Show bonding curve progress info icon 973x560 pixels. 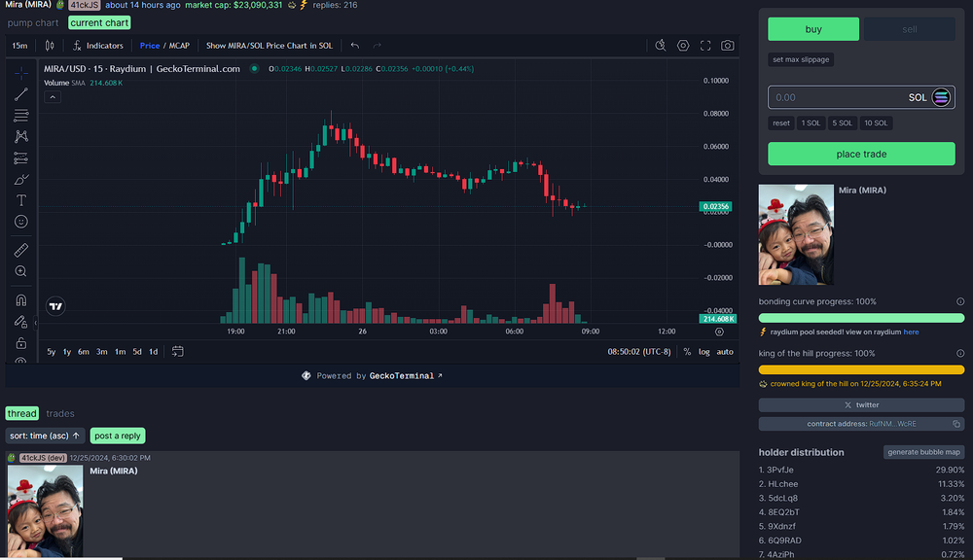960,301
